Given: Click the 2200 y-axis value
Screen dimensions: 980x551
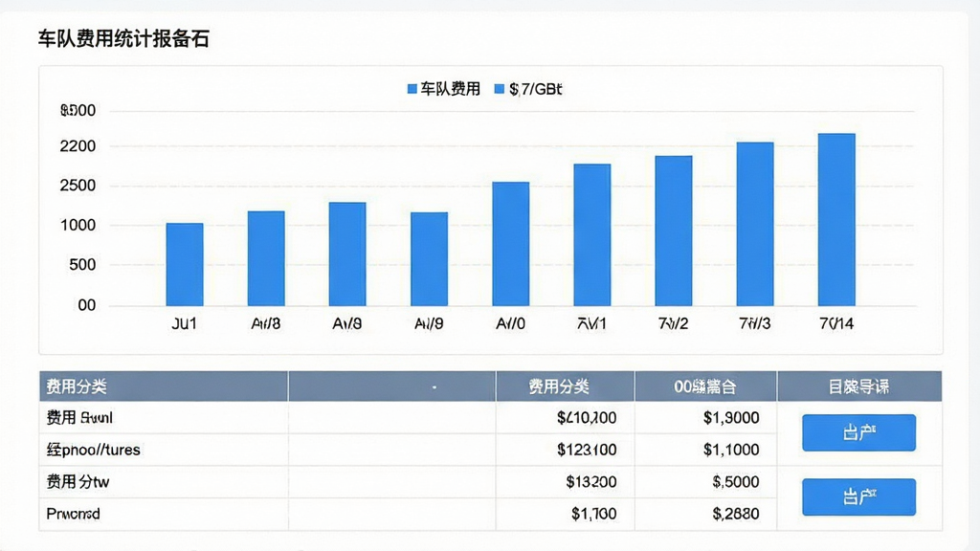Looking at the screenshot, I should click(78, 146).
